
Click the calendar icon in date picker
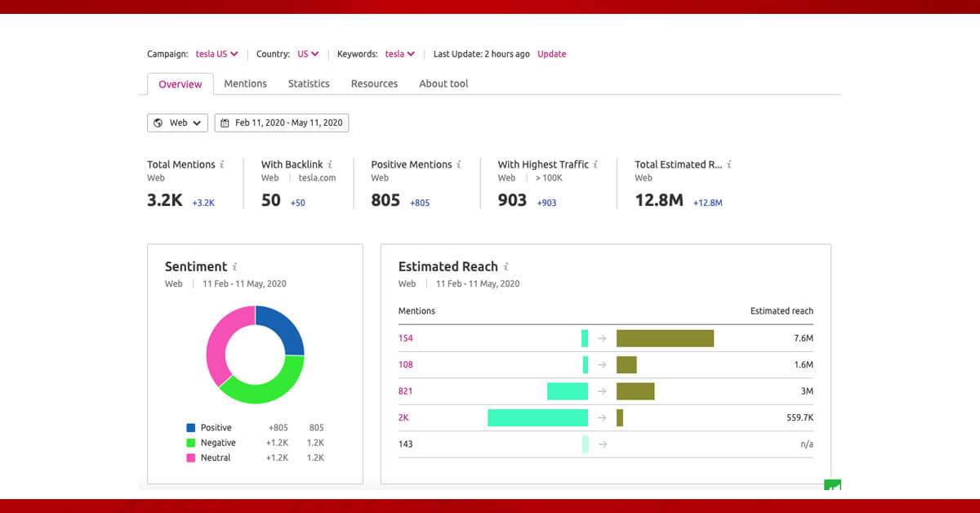coord(225,123)
